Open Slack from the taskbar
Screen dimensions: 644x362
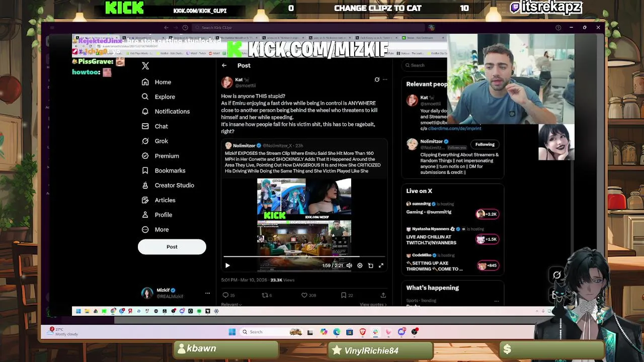coord(375,332)
